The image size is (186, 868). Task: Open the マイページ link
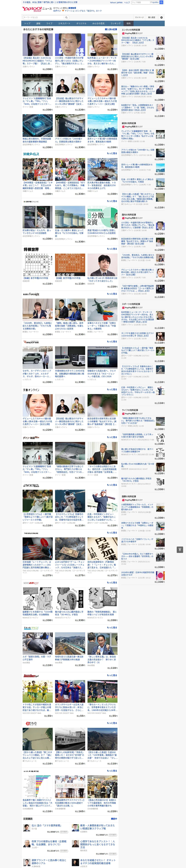tap(139, 17)
